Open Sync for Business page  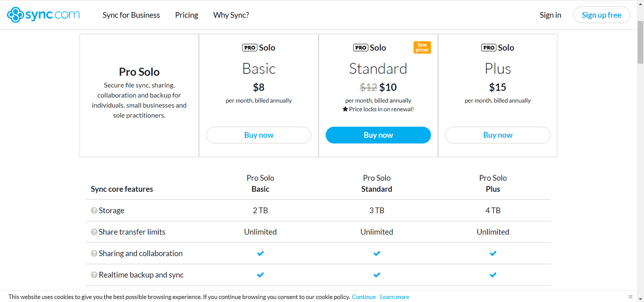(131, 15)
